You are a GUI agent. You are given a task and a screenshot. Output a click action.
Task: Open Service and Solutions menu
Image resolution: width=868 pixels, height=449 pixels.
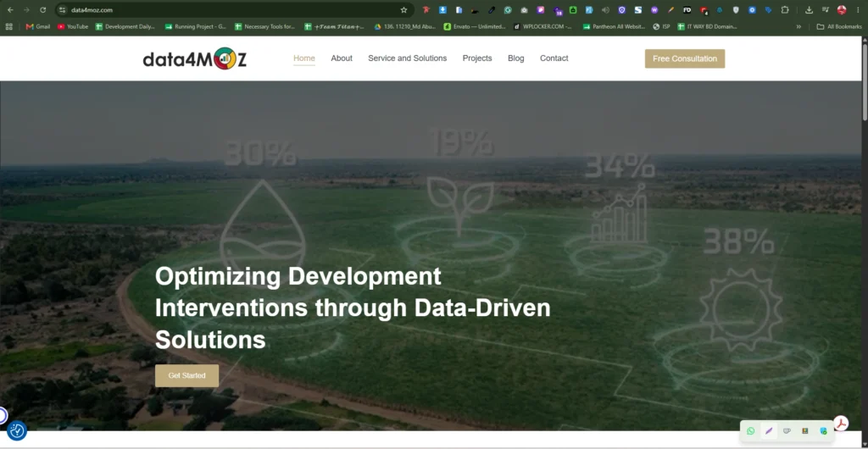click(x=408, y=58)
